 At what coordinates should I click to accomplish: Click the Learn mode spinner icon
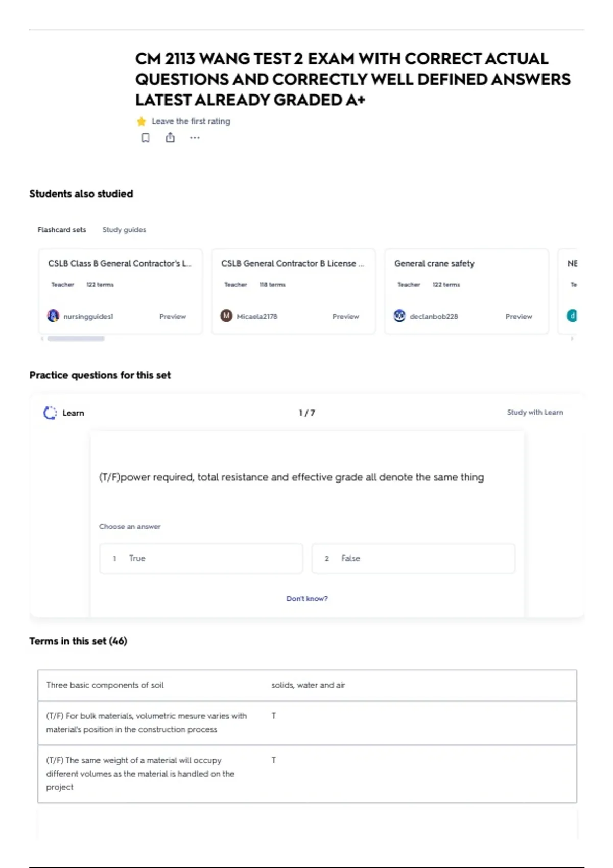coord(50,413)
